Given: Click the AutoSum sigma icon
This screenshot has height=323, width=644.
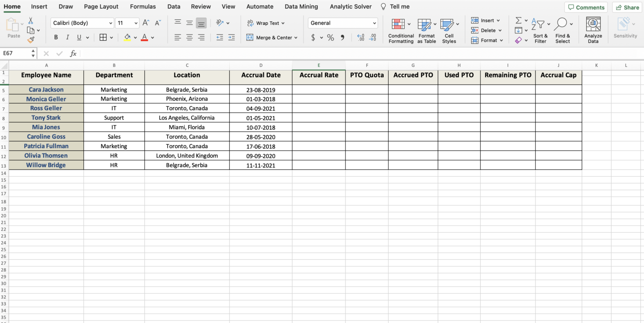Looking at the screenshot, I should [519, 21].
